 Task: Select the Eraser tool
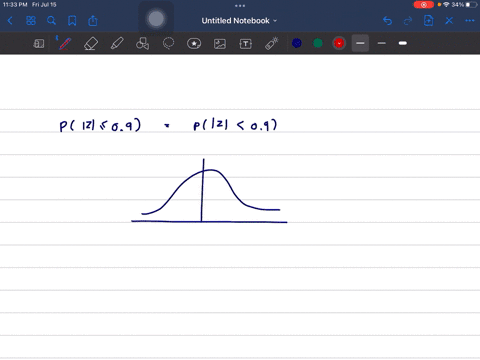point(91,43)
